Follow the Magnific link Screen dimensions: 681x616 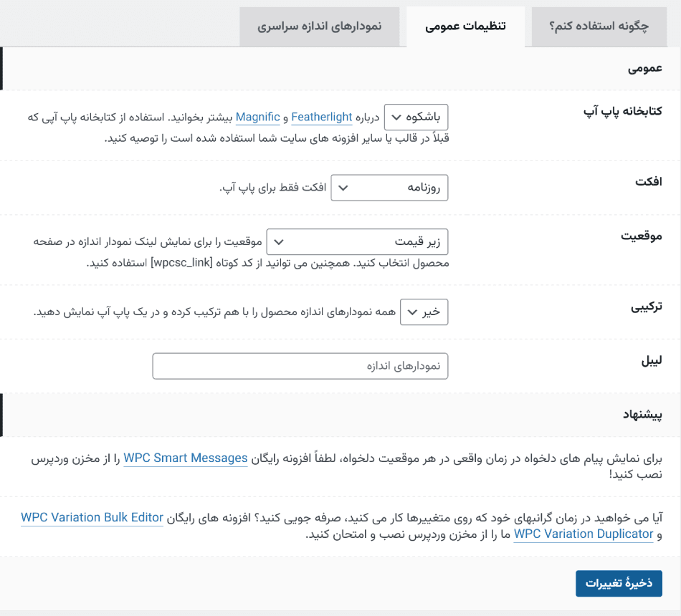pos(258,117)
